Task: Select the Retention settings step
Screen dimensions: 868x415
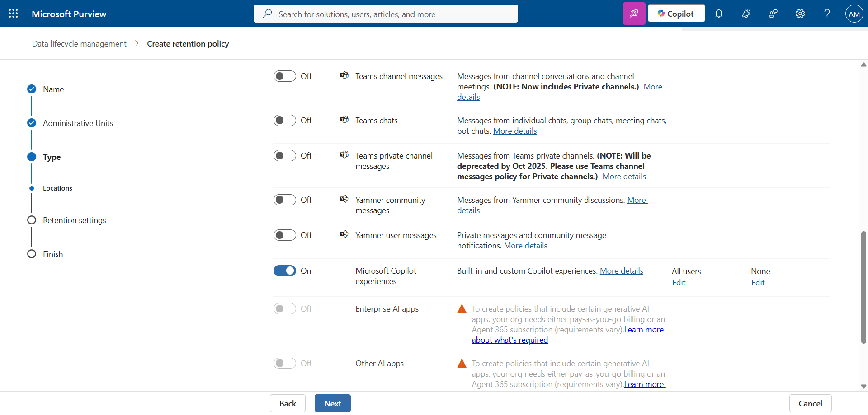Action: [75, 220]
